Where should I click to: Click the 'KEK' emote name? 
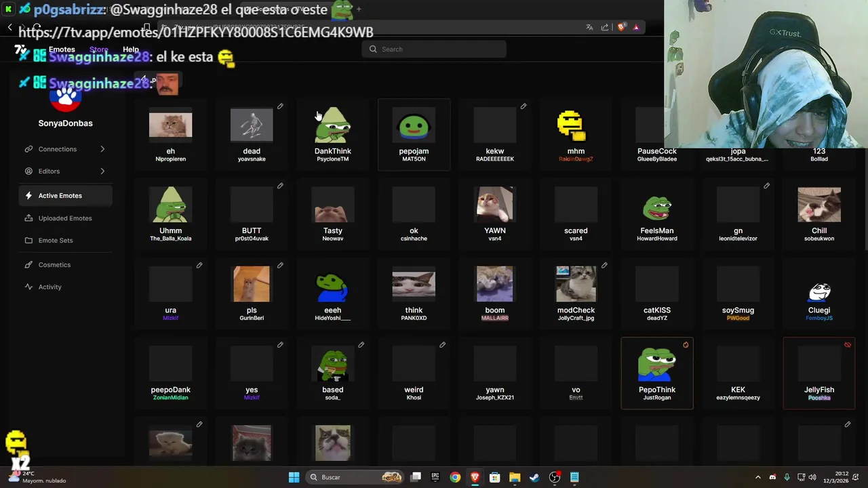click(738, 390)
